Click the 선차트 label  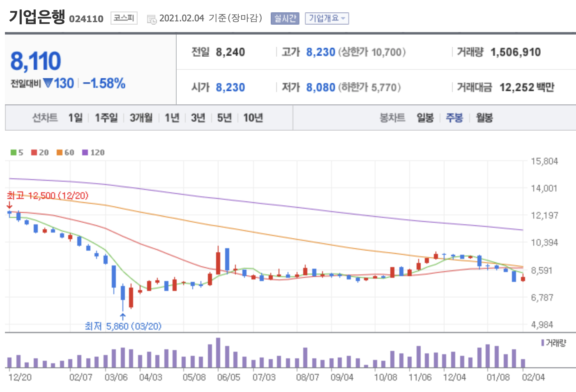pyautogui.click(x=45, y=118)
